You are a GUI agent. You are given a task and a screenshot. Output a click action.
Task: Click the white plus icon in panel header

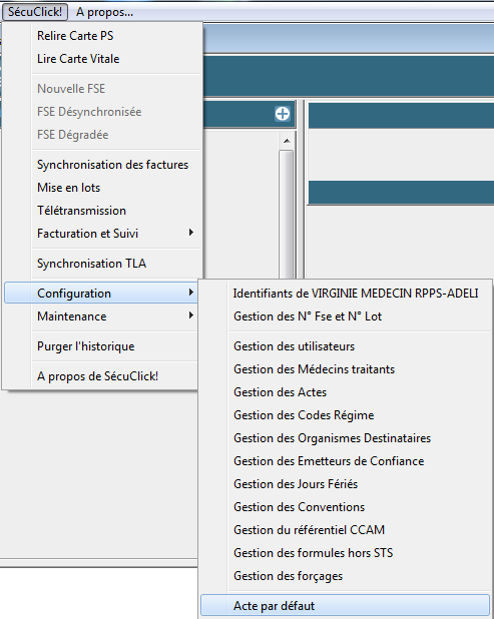pos(282,114)
